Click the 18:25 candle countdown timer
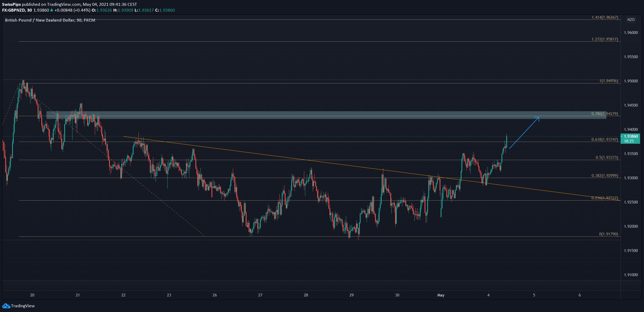The height and width of the screenshot is (312, 644). [629, 141]
